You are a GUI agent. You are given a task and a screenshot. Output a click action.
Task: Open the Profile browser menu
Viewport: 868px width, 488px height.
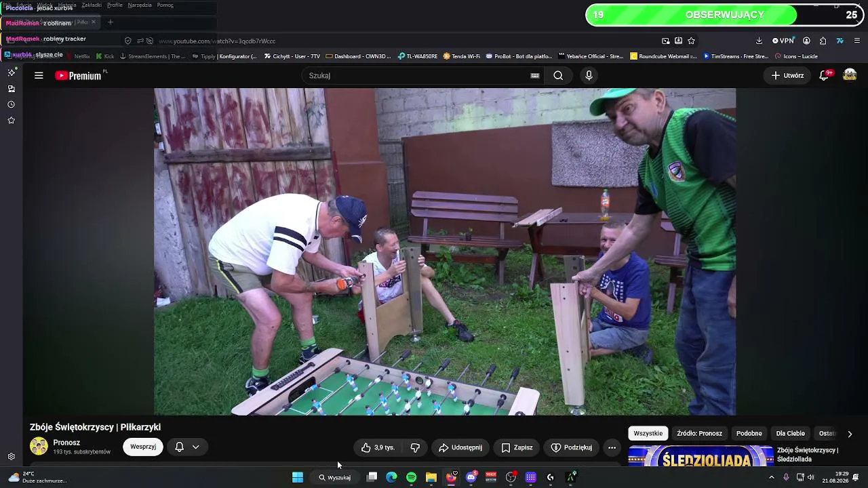tap(115, 5)
